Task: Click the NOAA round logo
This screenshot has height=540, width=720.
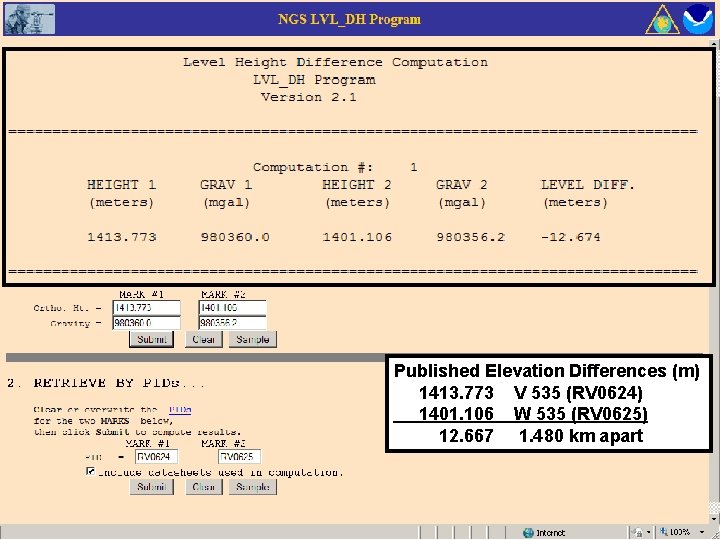Action: (698, 19)
